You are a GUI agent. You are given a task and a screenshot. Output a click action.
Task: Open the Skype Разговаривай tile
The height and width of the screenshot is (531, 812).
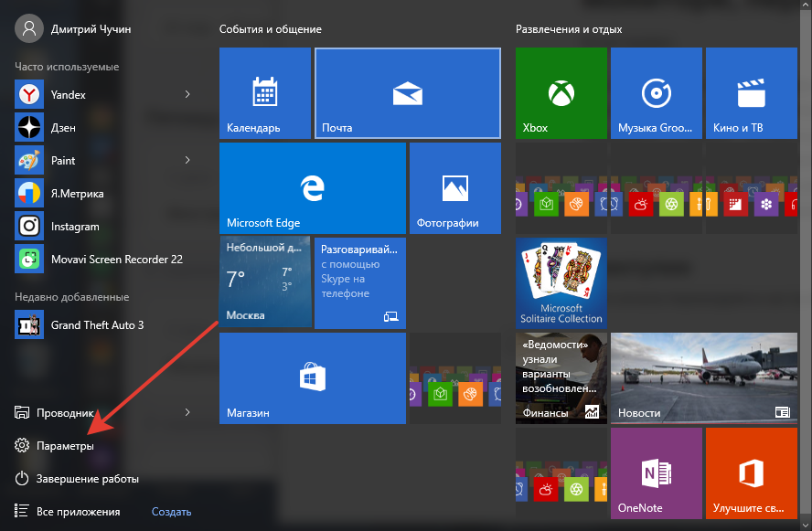[360, 283]
